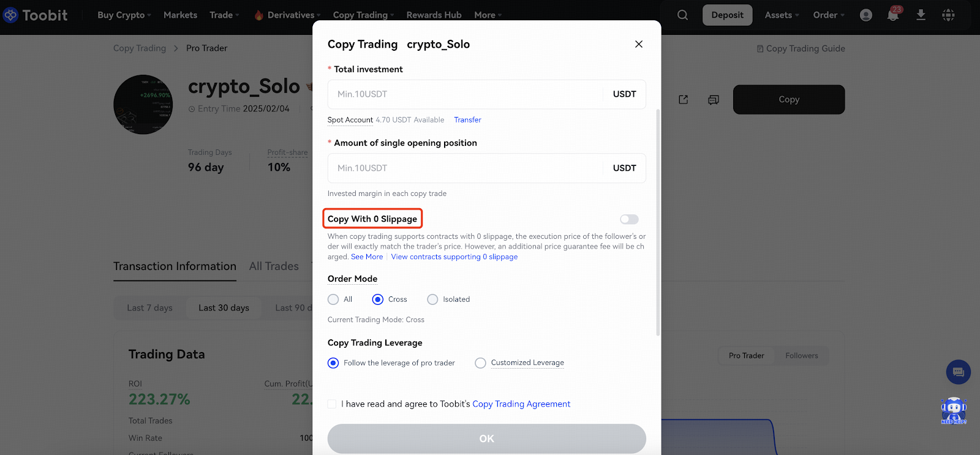The image size is (980, 455).
Task: Enable the Copy With 0 Slippage switch
Action: [629, 219]
